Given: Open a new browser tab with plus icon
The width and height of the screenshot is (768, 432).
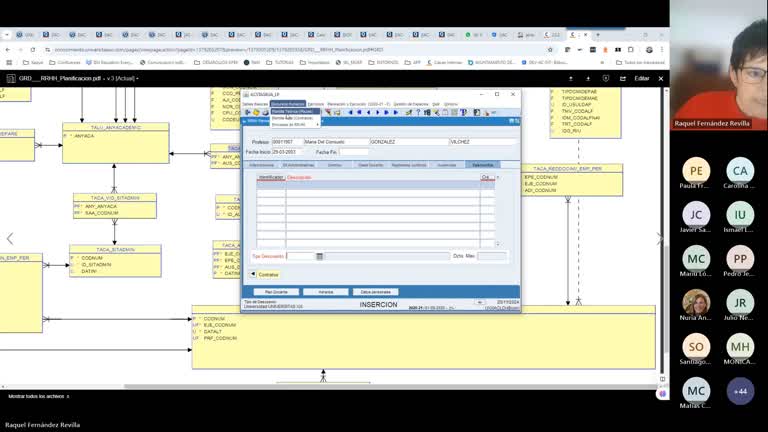Looking at the screenshot, I should [x=598, y=35].
